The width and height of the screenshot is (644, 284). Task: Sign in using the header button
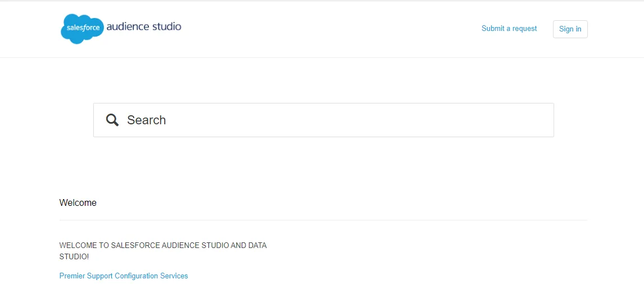[570, 29]
